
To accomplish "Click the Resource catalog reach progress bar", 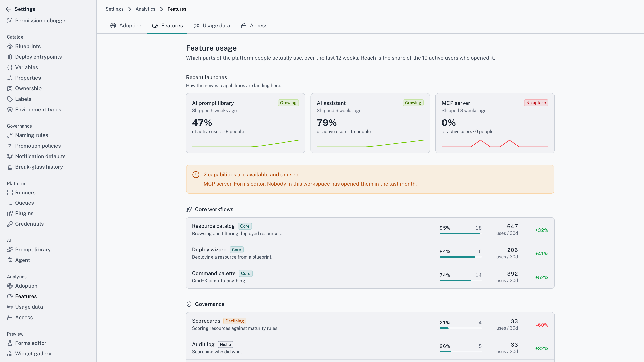I will tap(461, 233).
